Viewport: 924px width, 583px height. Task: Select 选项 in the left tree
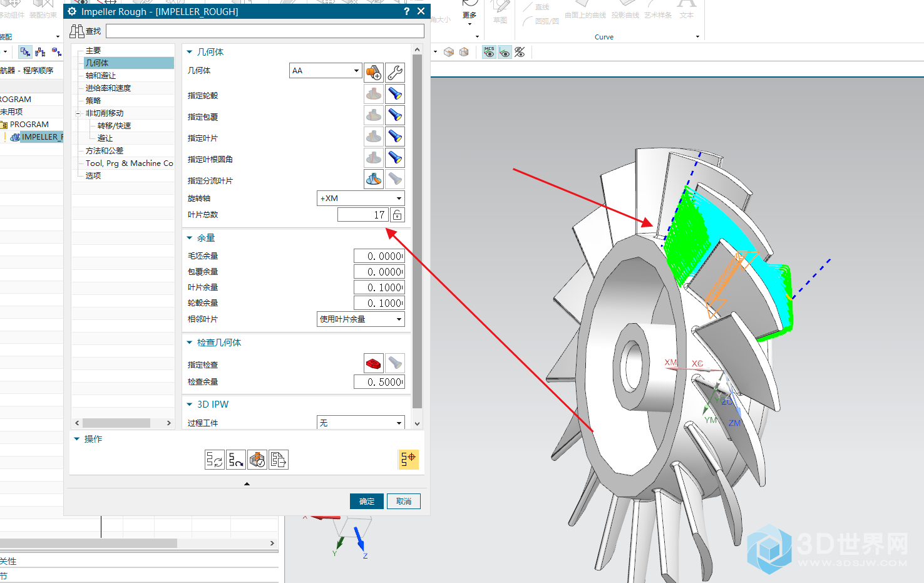click(x=93, y=176)
